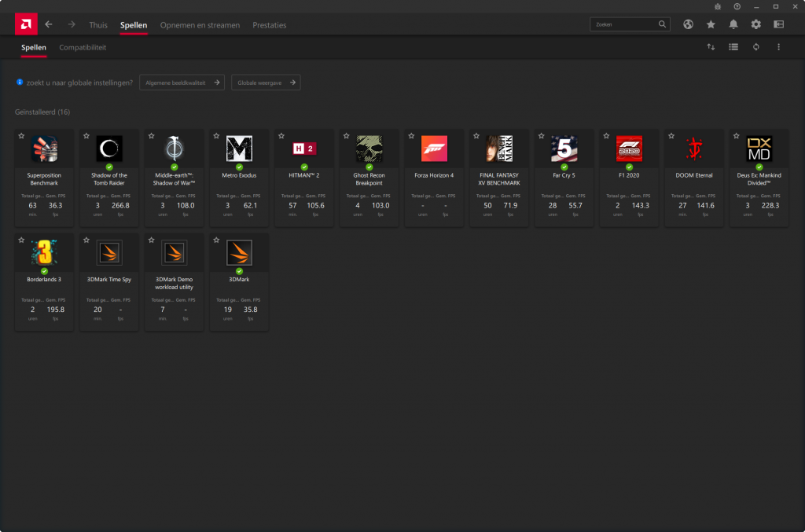Open Final Fantasy XV Benchmark icon

pos(499,149)
